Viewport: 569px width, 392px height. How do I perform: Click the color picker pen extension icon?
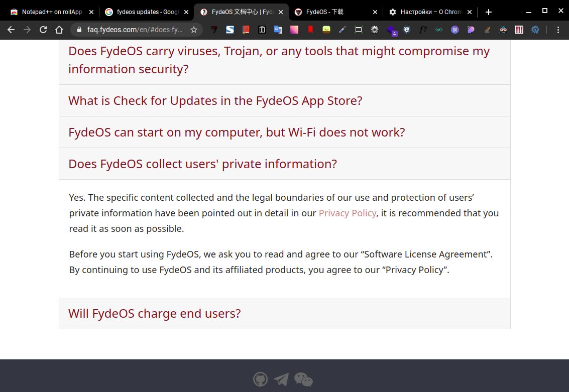click(342, 30)
